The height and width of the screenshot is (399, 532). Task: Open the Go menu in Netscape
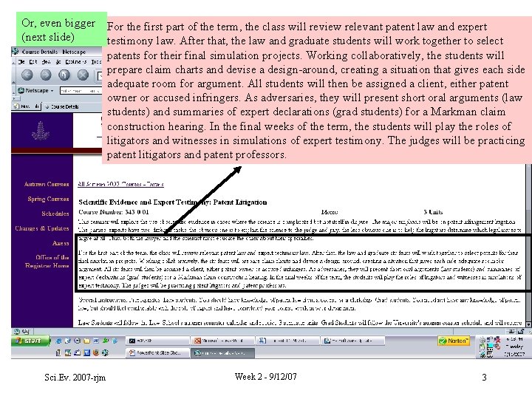point(58,62)
